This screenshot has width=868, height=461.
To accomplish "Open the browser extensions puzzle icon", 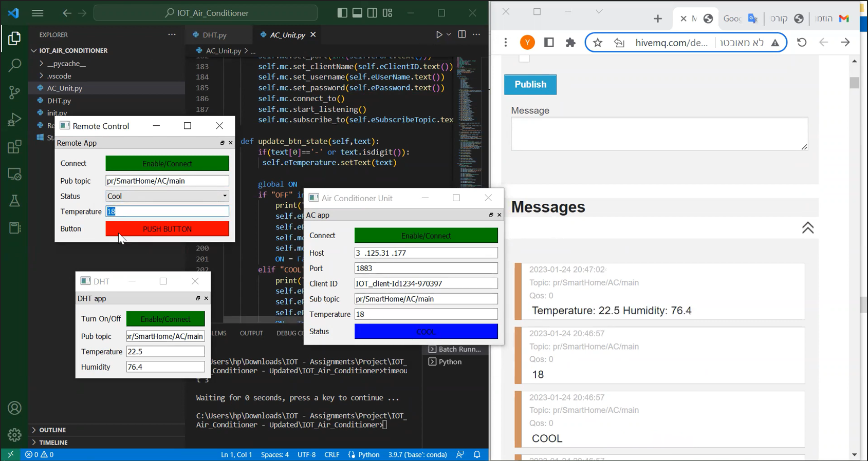I will 570,43.
